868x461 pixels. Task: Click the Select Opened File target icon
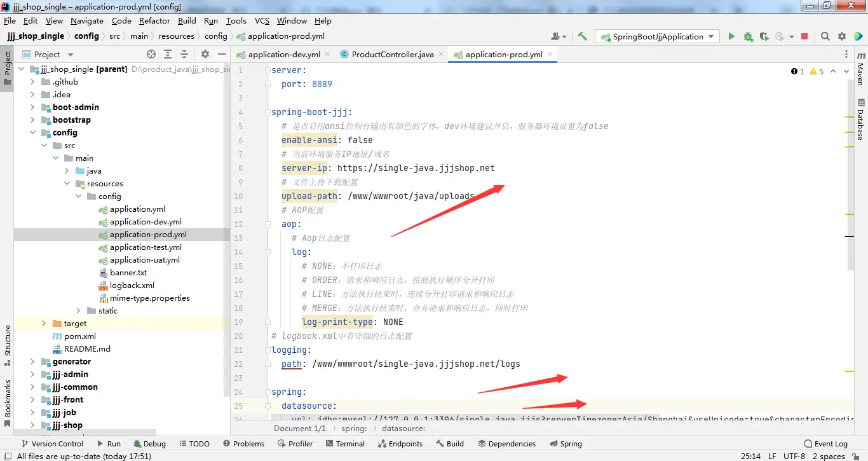click(151, 55)
